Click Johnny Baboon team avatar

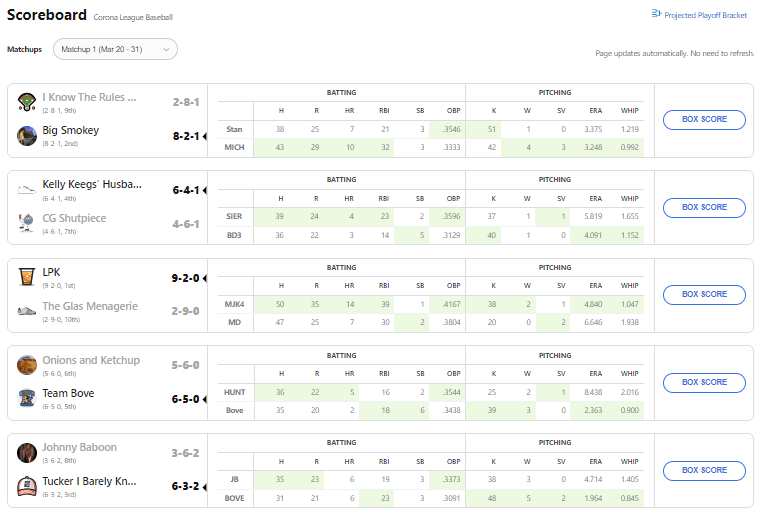(27, 453)
